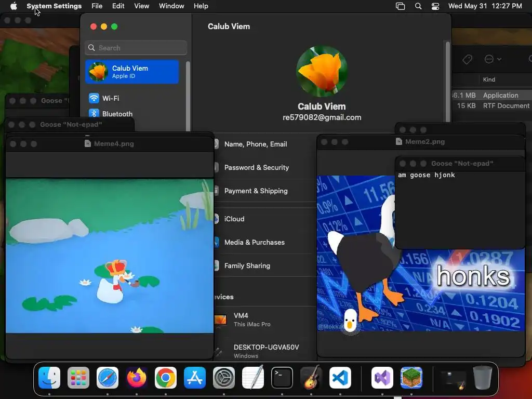Open Launchpad in the dock
The image size is (532, 399).
(78, 377)
